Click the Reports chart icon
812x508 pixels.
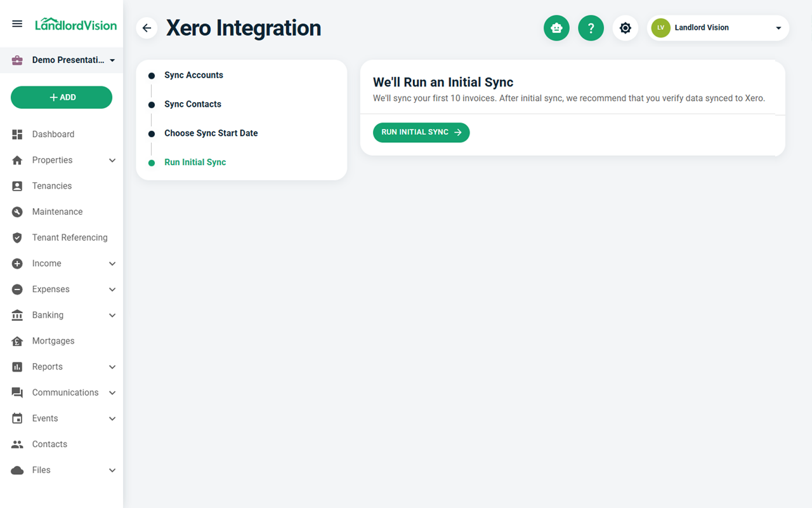[x=17, y=367]
